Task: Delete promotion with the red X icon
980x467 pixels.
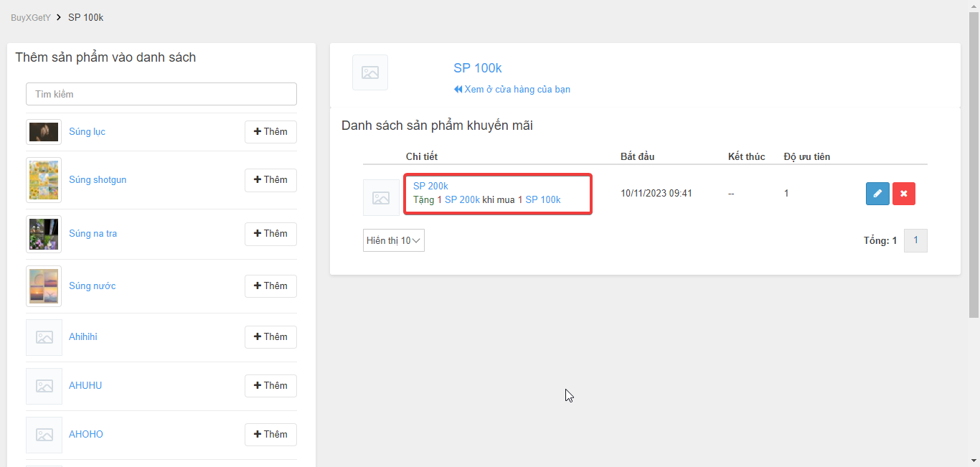Action: [904, 194]
